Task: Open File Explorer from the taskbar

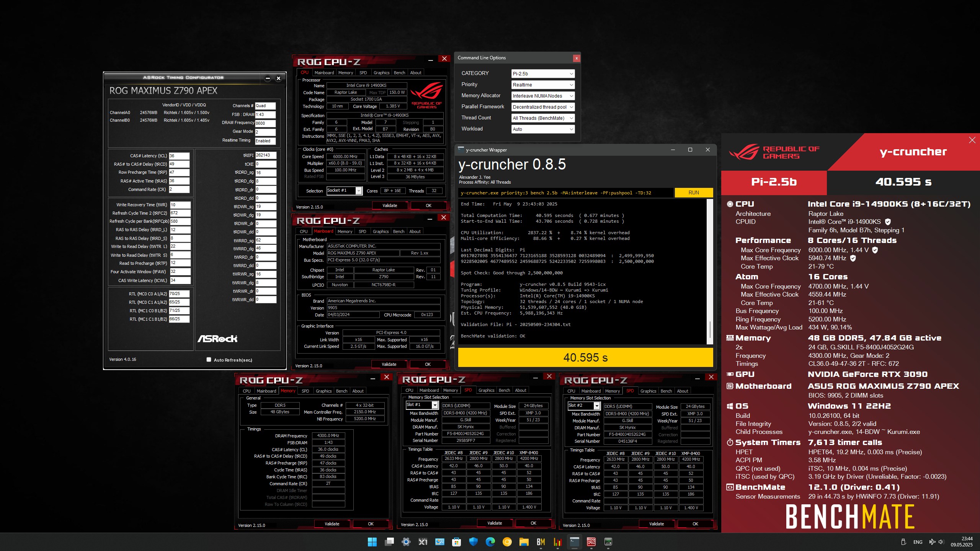Action: click(524, 542)
